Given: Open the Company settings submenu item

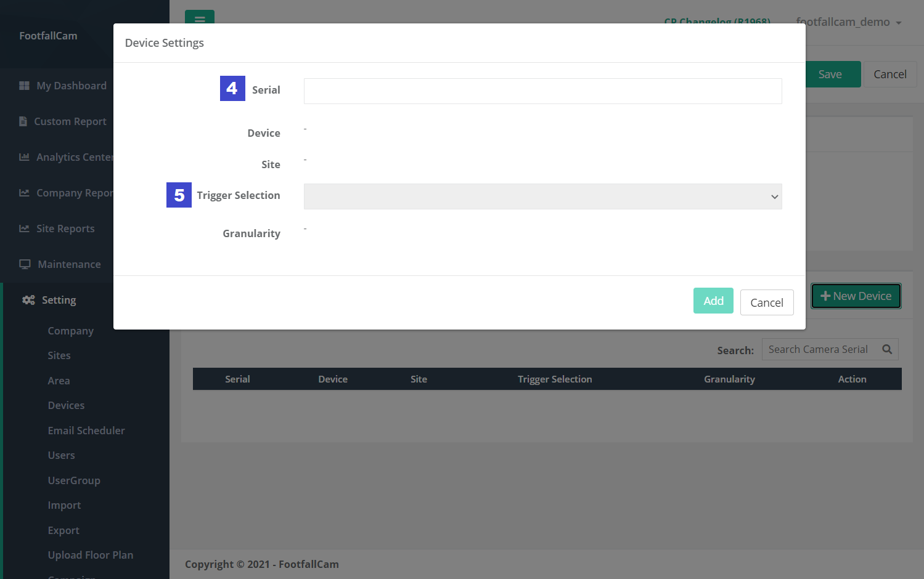Looking at the screenshot, I should click(71, 331).
